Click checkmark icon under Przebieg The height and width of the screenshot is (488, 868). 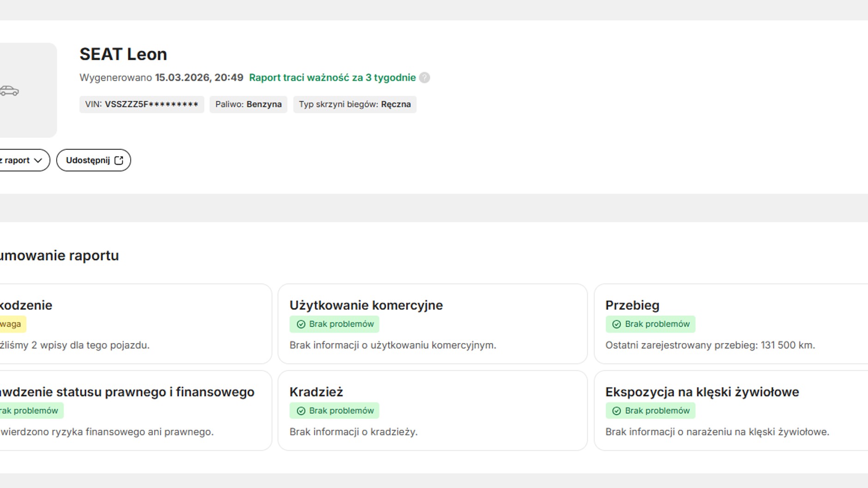[616, 324]
